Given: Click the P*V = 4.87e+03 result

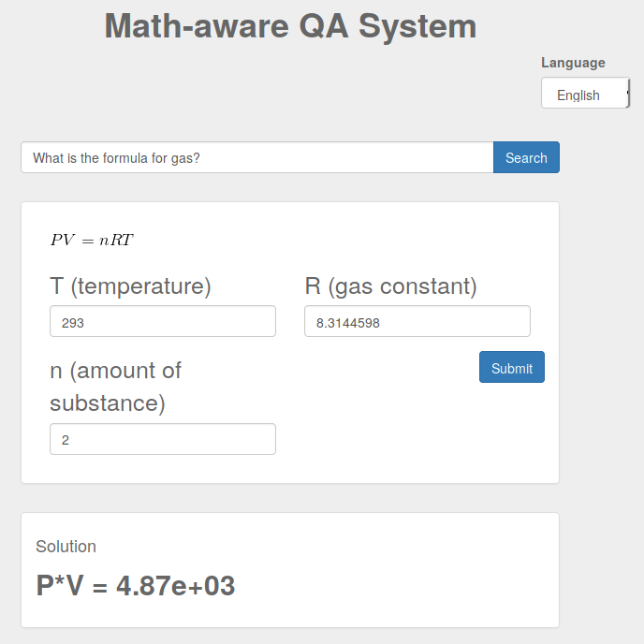Looking at the screenshot, I should [136, 587].
